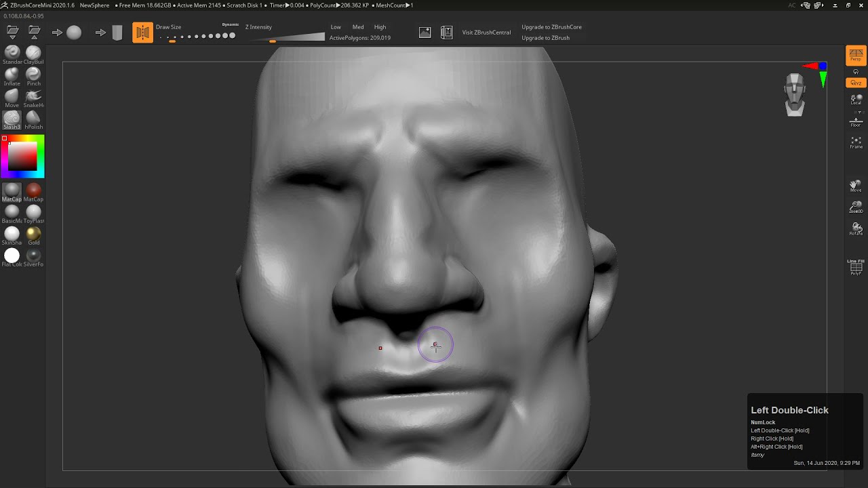The width and height of the screenshot is (868, 488).
Task: Select the High resolution option
Action: tap(380, 27)
